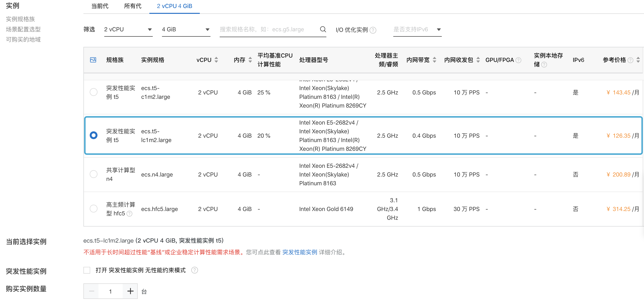The height and width of the screenshot is (304, 644).
Task: Sort by 参考价格 column arrows
Action: pos(638,60)
